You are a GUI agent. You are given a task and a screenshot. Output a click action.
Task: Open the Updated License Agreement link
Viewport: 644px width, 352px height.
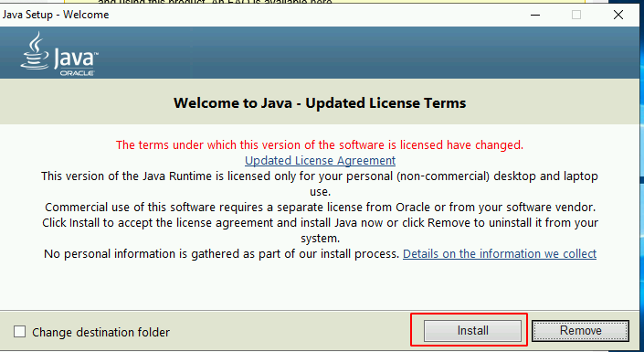(320, 160)
